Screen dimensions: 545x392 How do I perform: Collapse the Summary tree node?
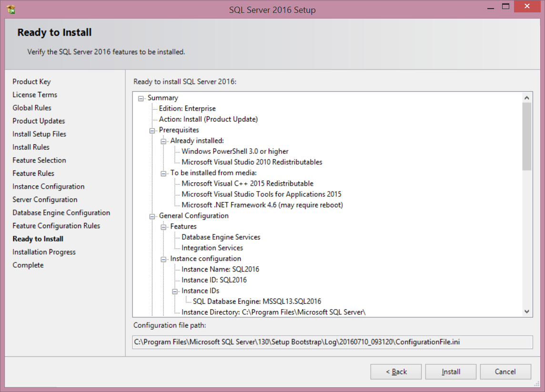141,99
